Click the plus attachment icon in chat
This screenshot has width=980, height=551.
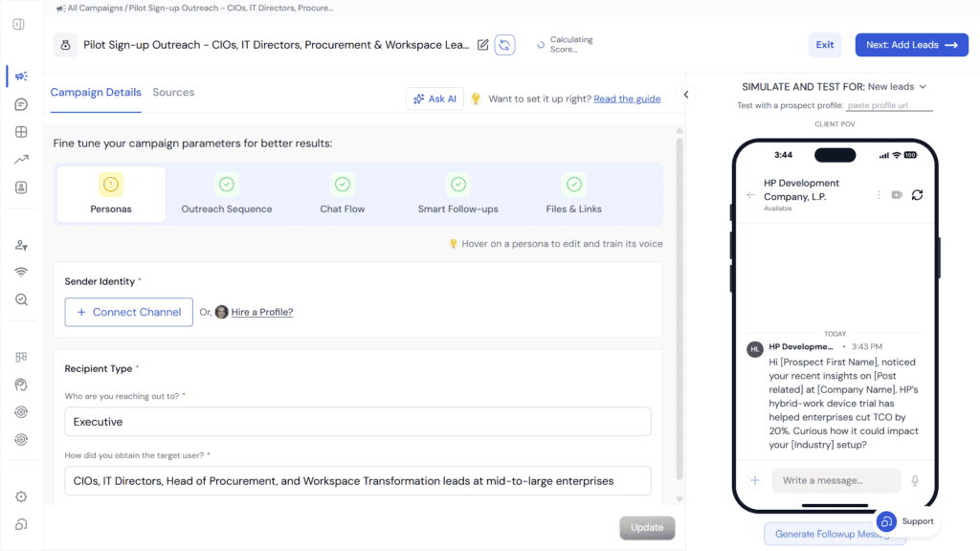click(755, 480)
